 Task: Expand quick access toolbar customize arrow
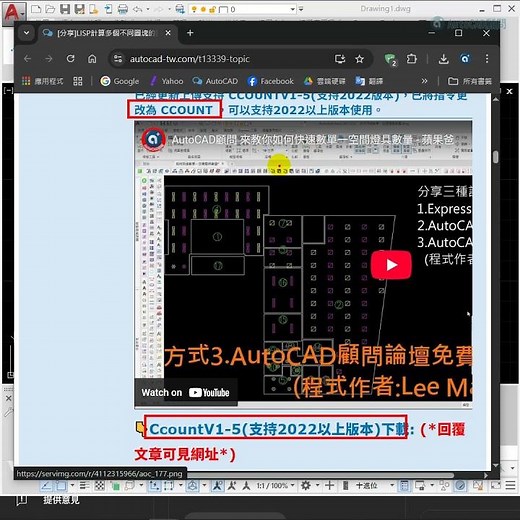(x=301, y=9)
